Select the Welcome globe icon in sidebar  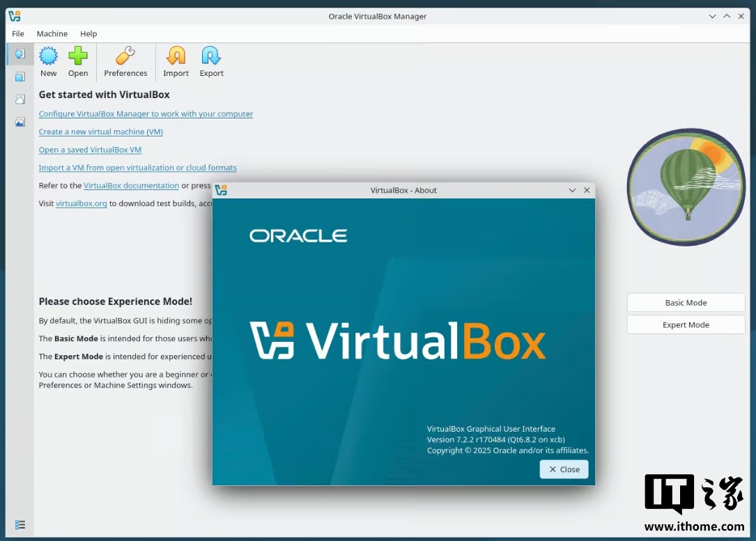(20, 53)
